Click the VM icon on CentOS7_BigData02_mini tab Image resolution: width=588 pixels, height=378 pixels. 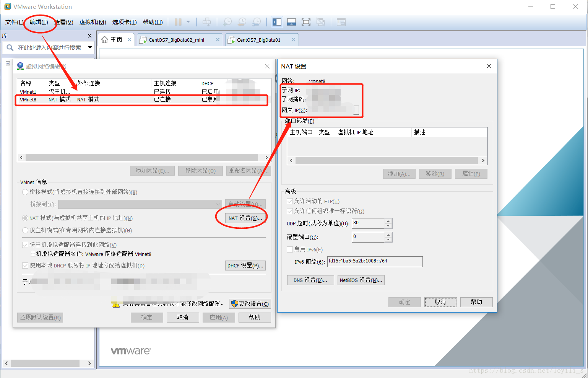click(x=143, y=40)
